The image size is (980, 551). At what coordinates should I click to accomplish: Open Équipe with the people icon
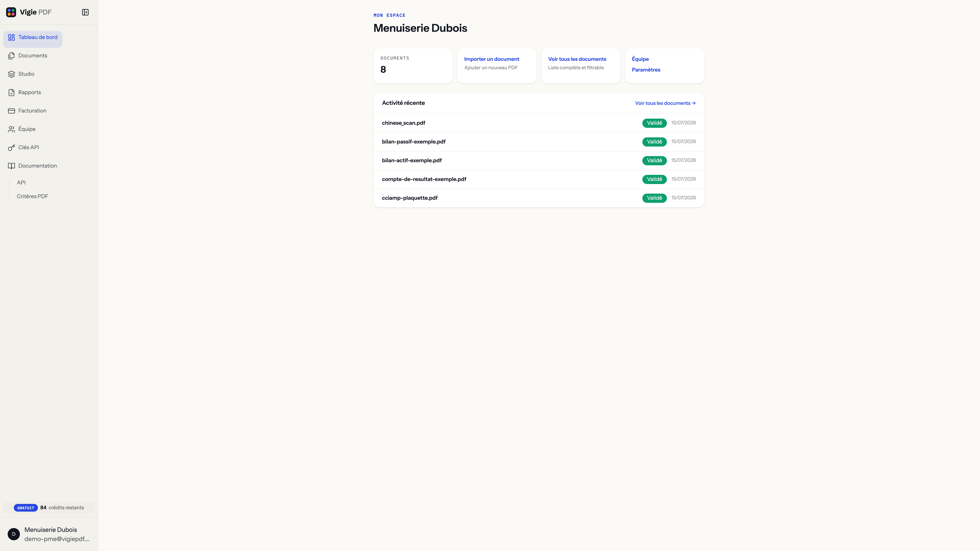click(11, 129)
